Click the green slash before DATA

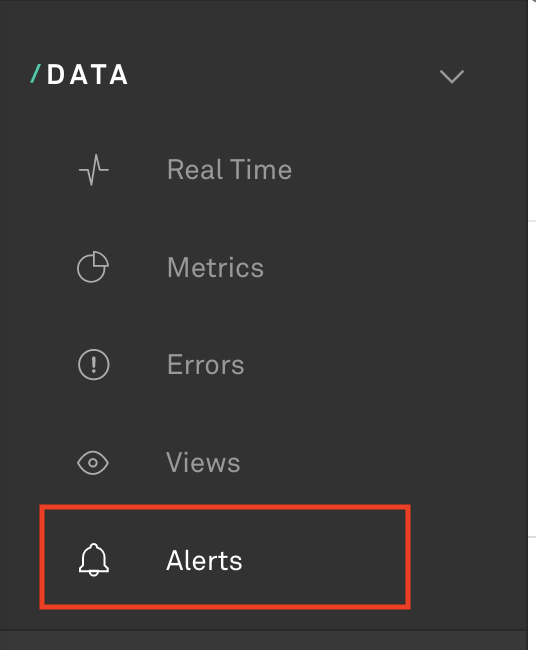point(36,74)
